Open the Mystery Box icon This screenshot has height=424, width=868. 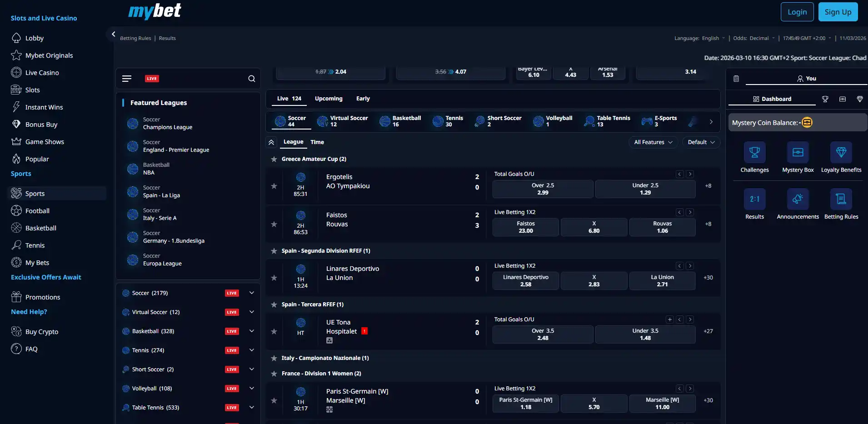pos(798,152)
